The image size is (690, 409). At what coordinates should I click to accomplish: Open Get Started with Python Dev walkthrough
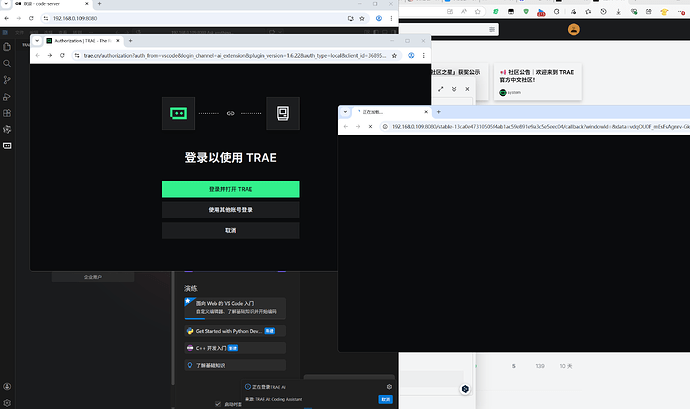[x=235, y=331]
